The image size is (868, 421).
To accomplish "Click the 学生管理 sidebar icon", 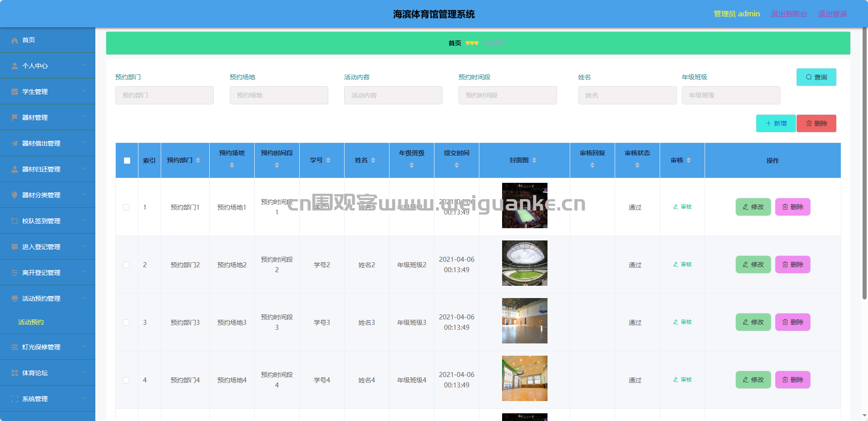I will coord(15,92).
